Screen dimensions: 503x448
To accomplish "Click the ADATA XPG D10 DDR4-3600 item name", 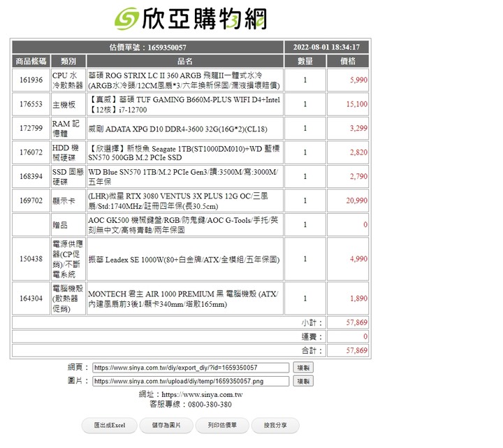I will point(177,129).
